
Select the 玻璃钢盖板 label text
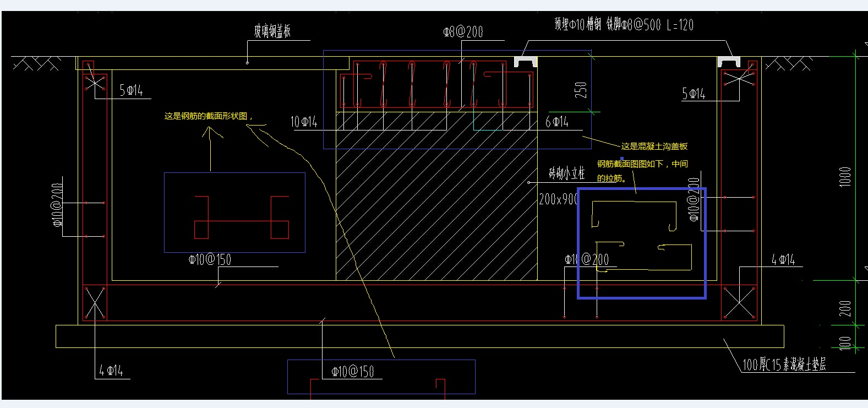(272, 31)
